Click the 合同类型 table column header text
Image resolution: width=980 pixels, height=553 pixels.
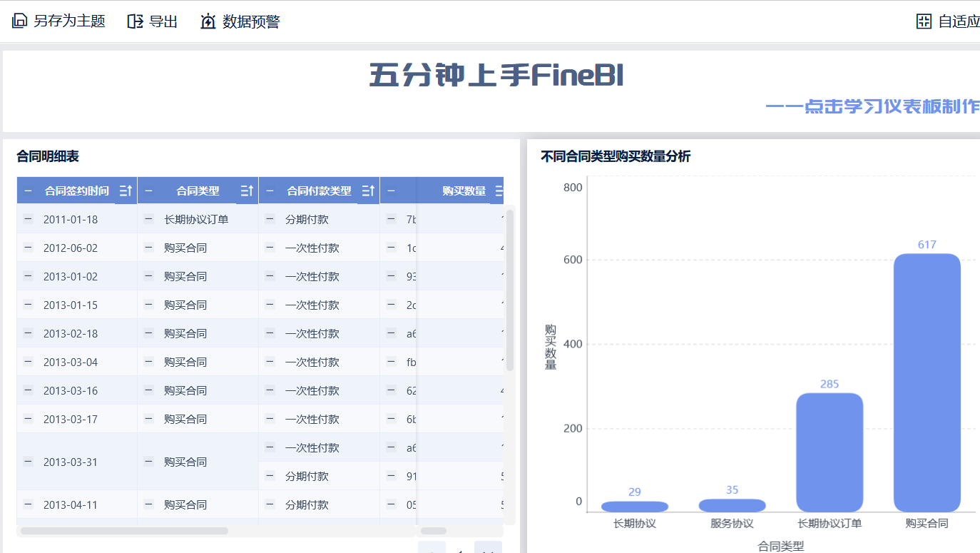click(198, 191)
